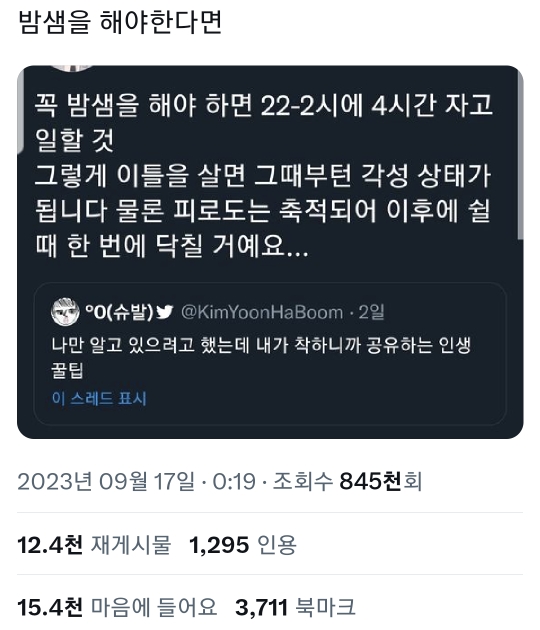Show the 3,711 북마크 count
The width and height of the screenshot is (540, 630).
(x=295, y=607)
